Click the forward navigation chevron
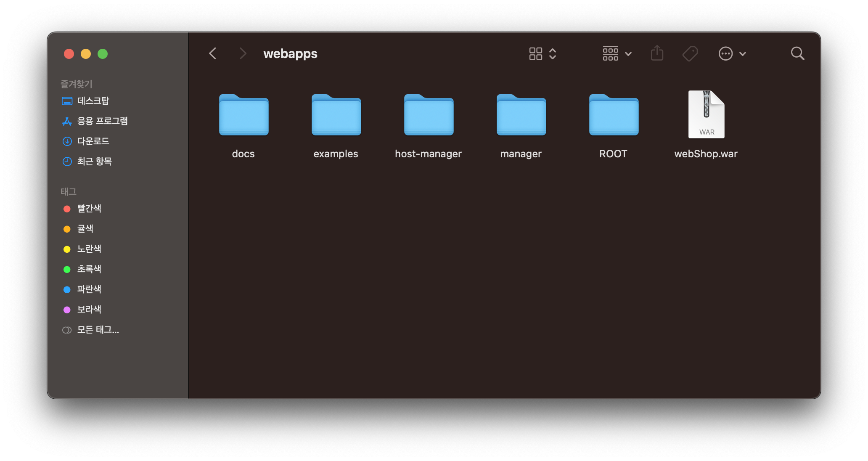The width and height of the screenshot is (868, 461). [243, 54]
